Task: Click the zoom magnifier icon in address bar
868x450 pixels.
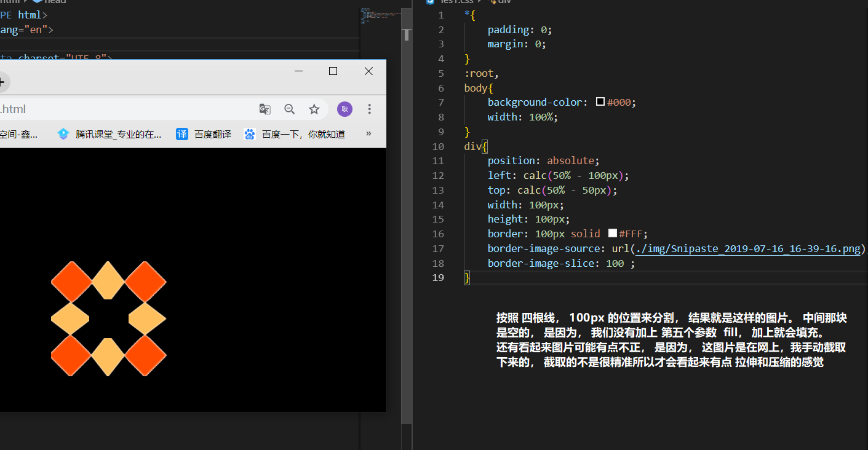Action: pyautogui.click(x=290, y=109)
